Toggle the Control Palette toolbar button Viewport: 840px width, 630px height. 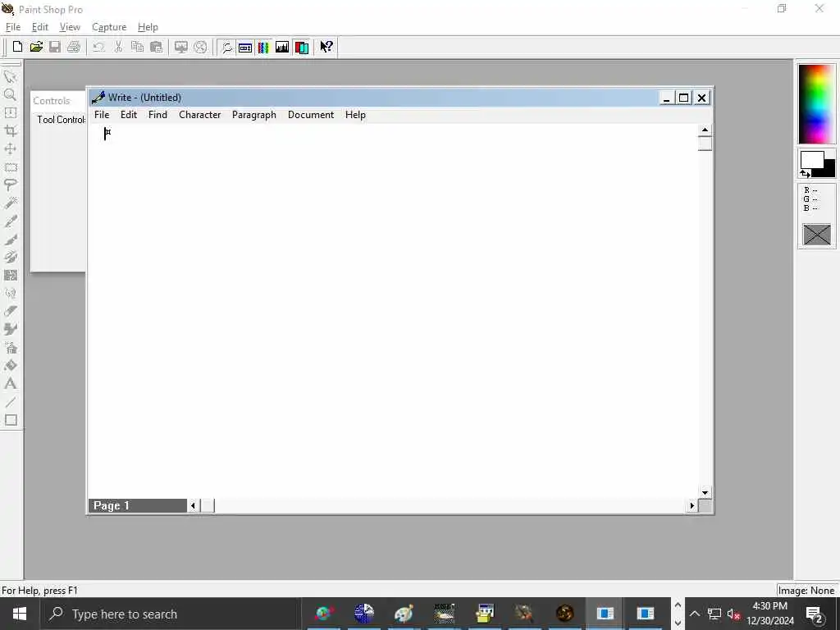point(245,47)
